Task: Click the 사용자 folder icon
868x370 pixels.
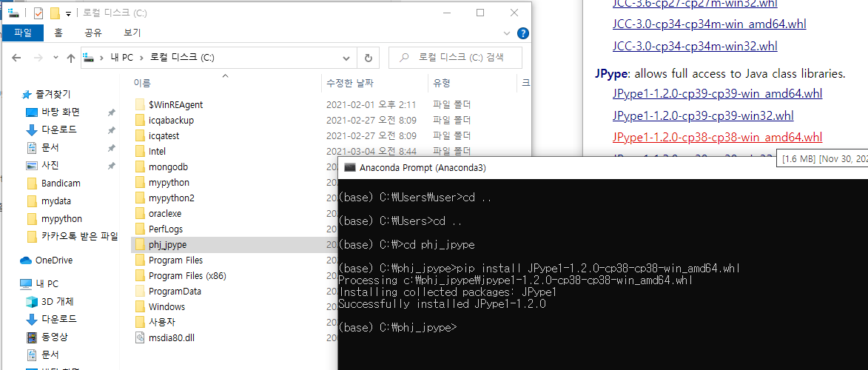Action: pos(140,322)
